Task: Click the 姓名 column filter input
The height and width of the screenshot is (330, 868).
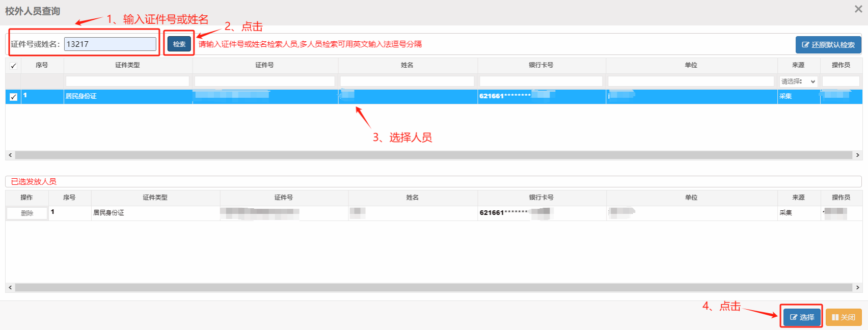Action: pos(407,81)
